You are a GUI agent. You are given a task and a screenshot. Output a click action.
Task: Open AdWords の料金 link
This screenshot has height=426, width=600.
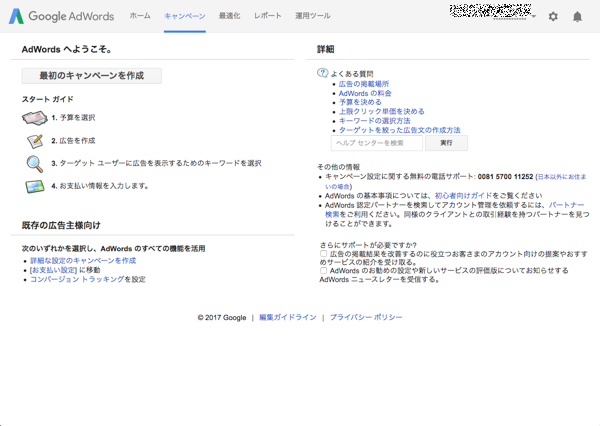pos(365,93)
